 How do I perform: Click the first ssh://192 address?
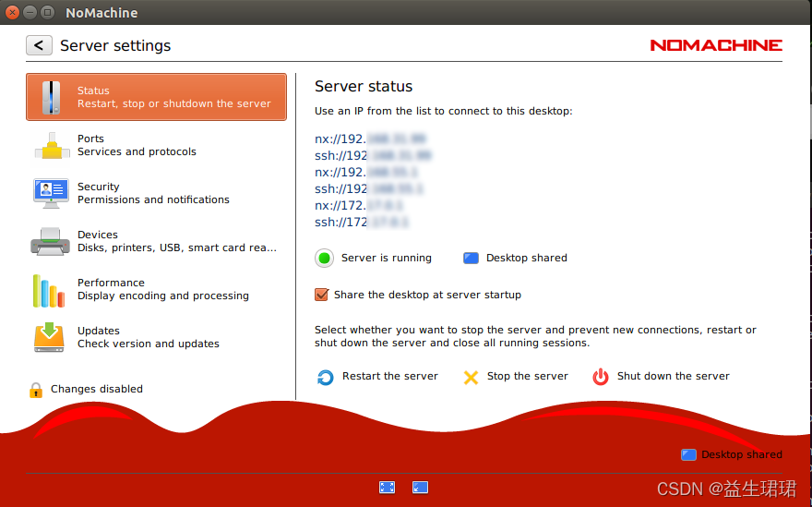coord(374,155)
